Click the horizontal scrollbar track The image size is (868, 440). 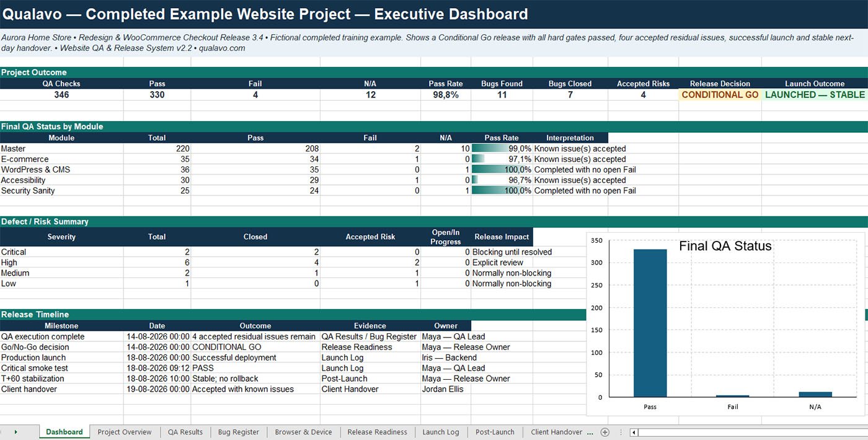coord(753,432)
